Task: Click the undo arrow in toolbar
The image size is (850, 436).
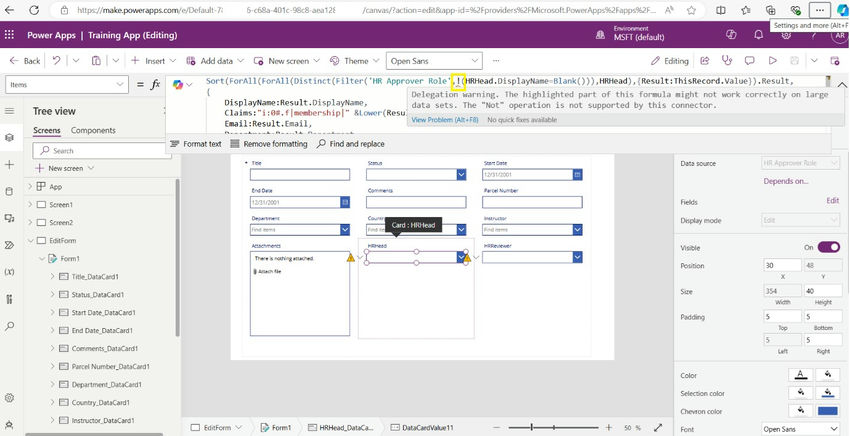Action: pos(56,61)
